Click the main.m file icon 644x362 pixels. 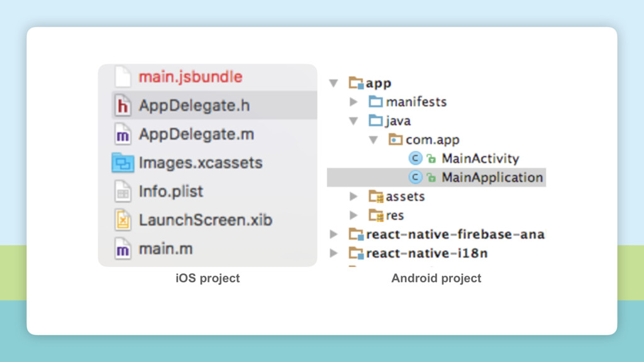[123, 249]
